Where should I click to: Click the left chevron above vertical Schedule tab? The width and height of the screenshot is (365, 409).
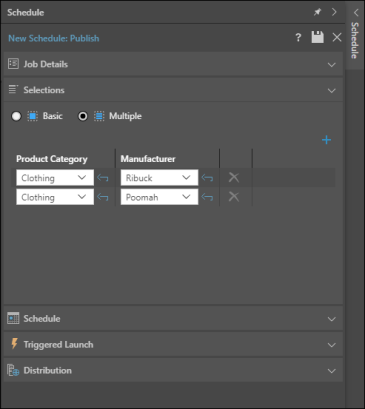pos(356,13)
